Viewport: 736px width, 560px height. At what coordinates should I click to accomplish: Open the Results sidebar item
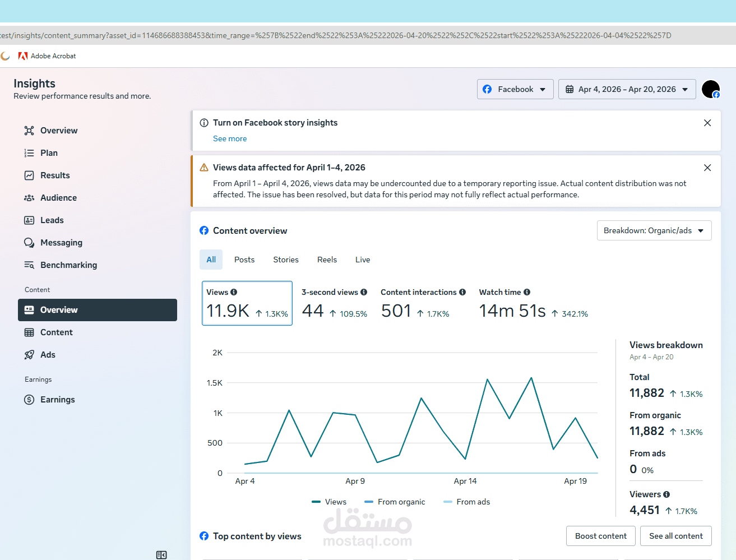pyautogui.click(x=98, y=175)
